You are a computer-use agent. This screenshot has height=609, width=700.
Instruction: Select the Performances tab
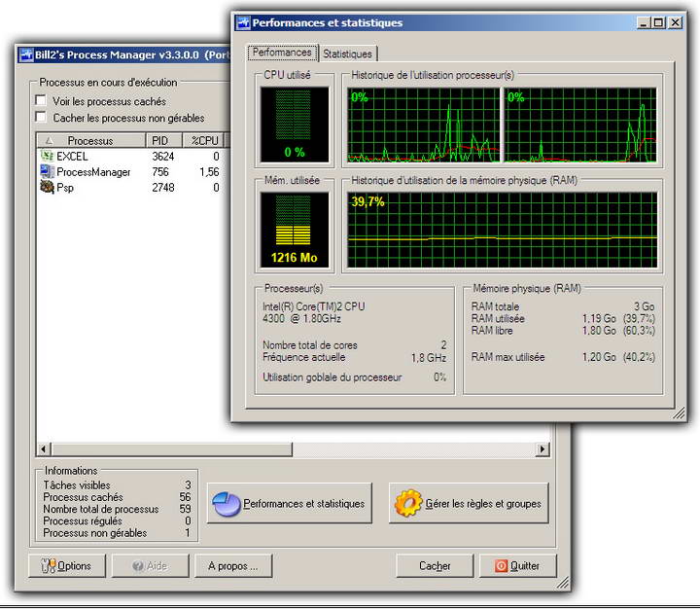click(x=282, y=53)
